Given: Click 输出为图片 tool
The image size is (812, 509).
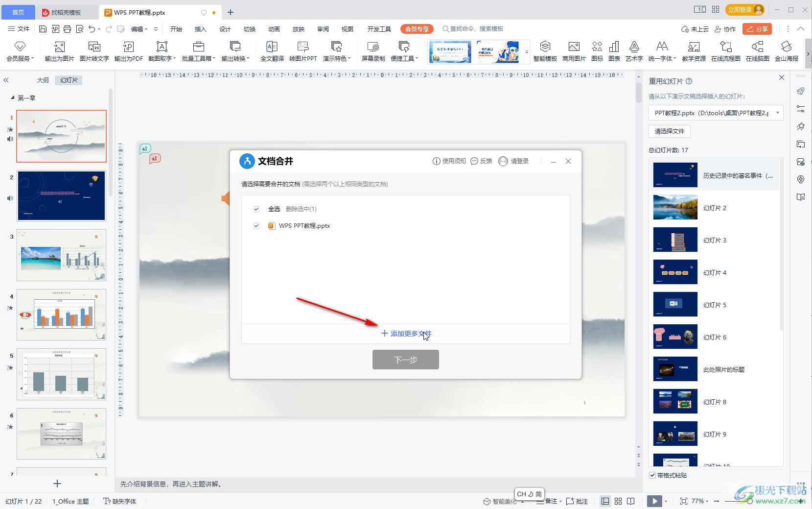Looking at the screenshot, I should pyautogui.click(x=59, y=51).
